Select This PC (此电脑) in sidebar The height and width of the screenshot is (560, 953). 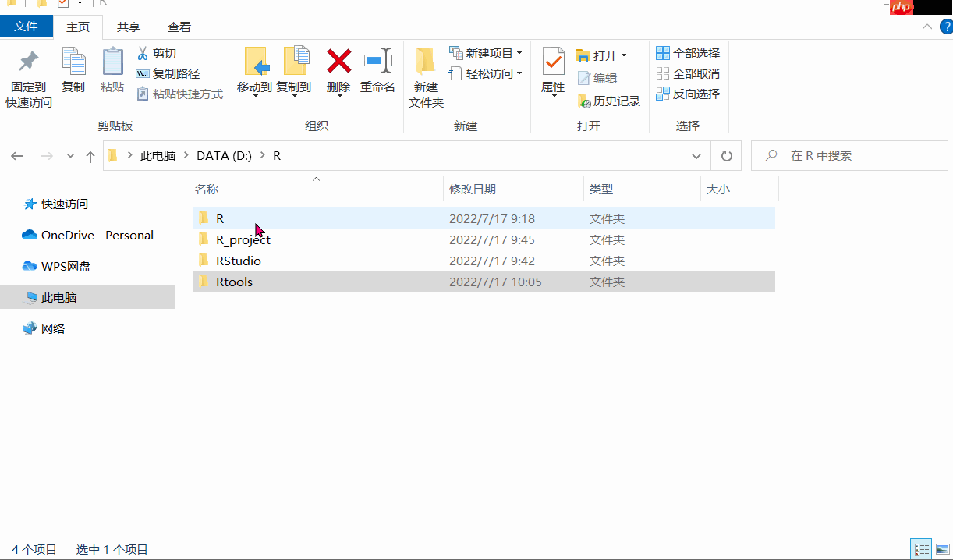(87, 297)
